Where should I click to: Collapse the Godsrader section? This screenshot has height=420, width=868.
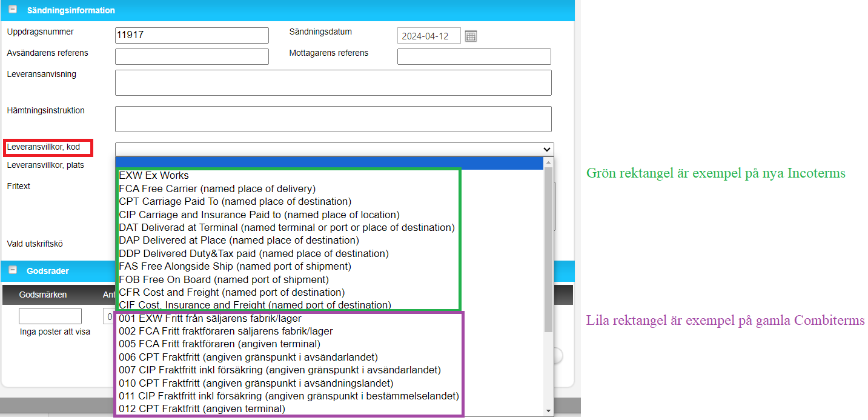click(12, 270)
